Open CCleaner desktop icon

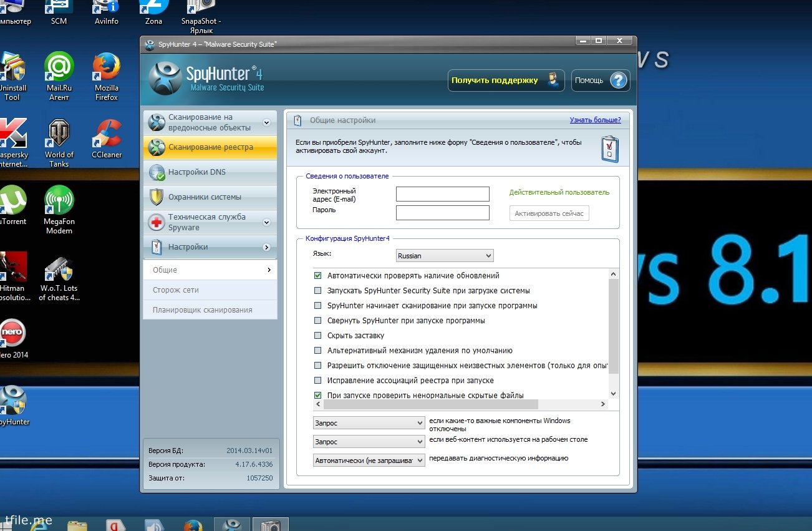click(107, 139)
